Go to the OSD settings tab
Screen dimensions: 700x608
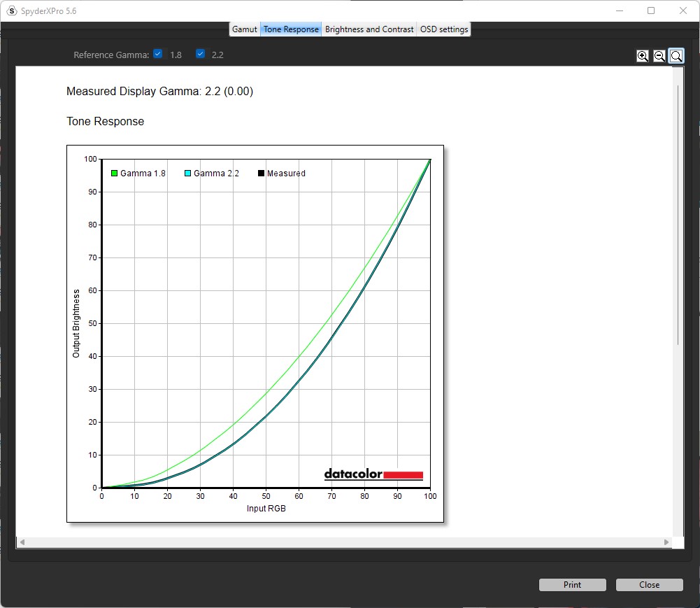pos(444,29)
